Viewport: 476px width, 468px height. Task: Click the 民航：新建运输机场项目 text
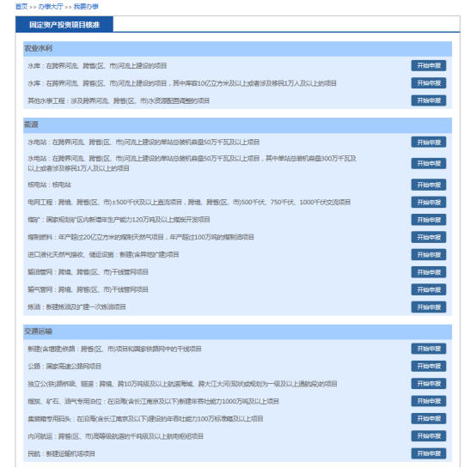[x=61, y=453]
